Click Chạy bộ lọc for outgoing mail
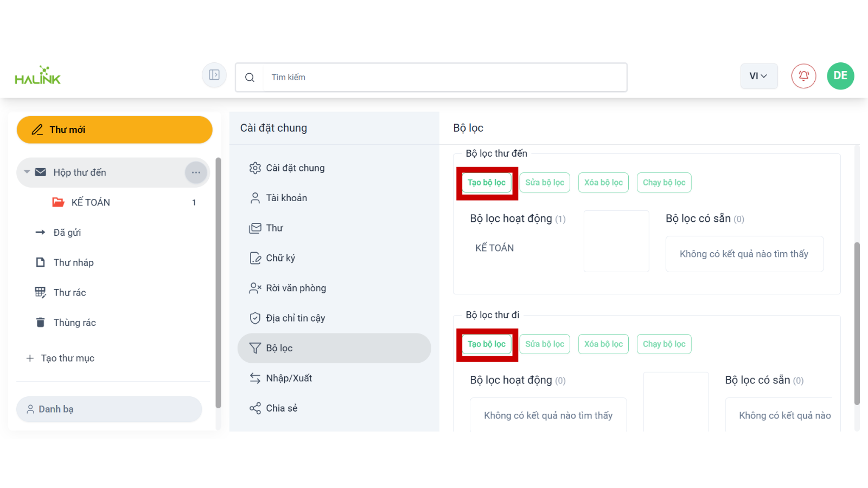 (663, 344)
